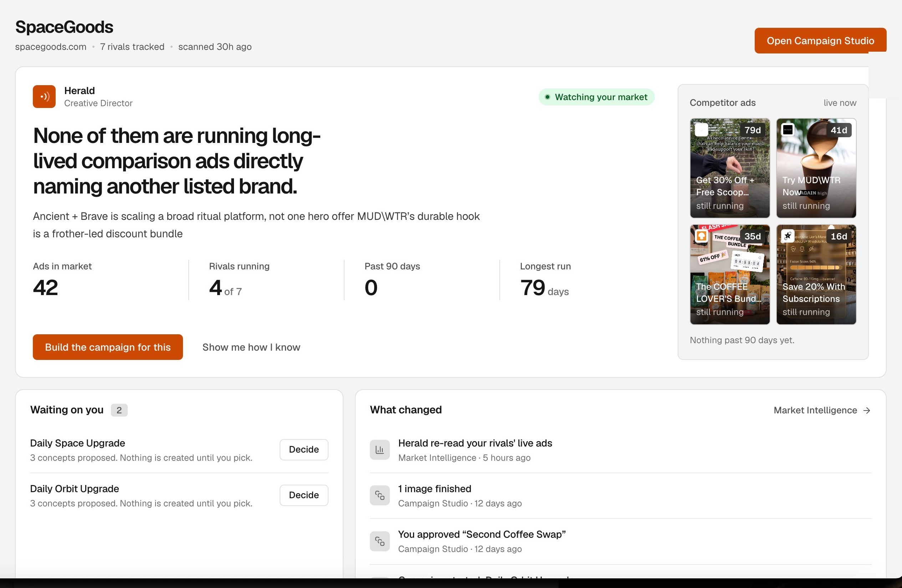Click the spacegoods.com domain text

[x=51, y=47]
